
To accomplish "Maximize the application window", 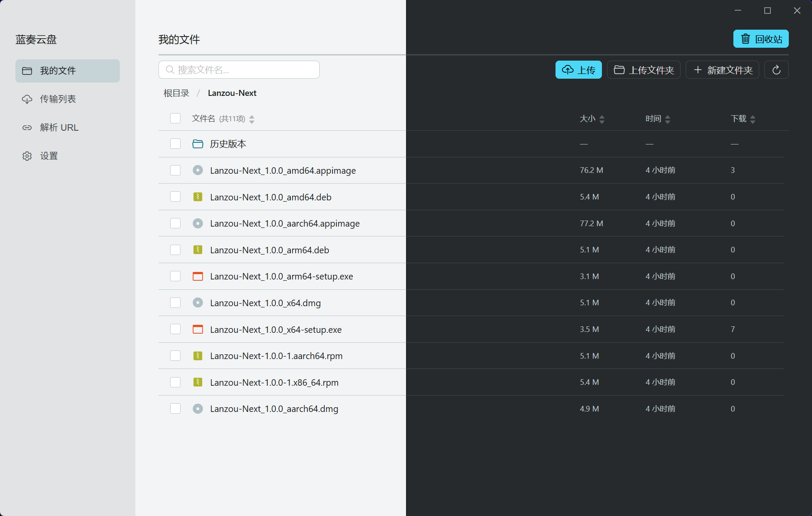I will 767,11.
